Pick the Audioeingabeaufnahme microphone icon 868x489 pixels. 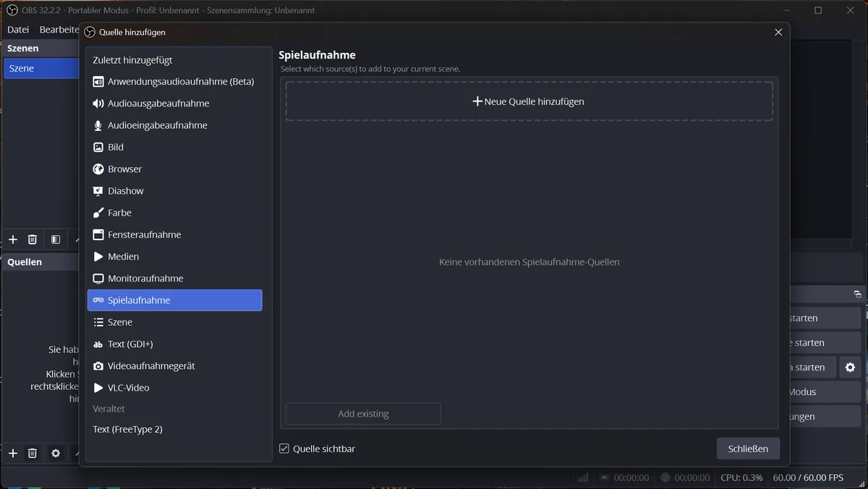[x=98, y=125]
